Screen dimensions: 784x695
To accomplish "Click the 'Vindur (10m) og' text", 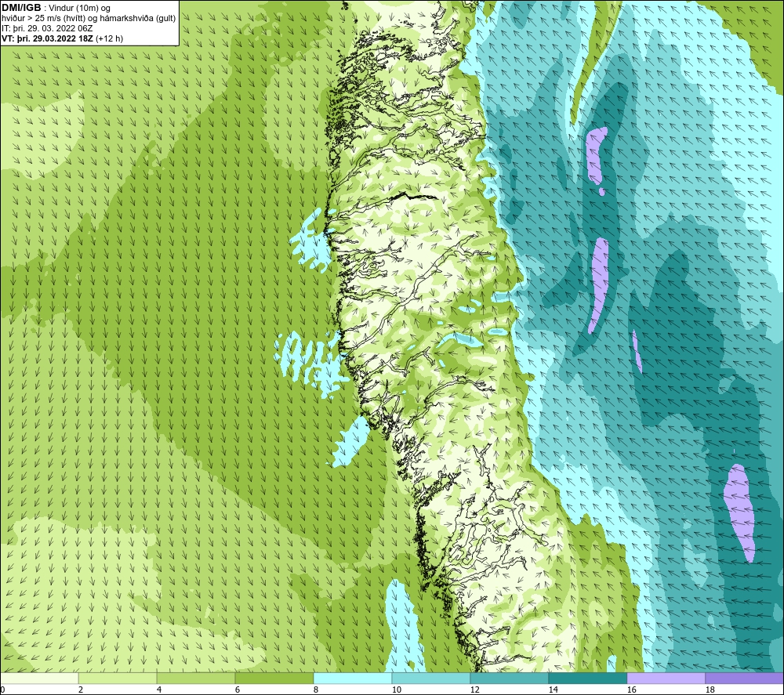I will (79, 9).
